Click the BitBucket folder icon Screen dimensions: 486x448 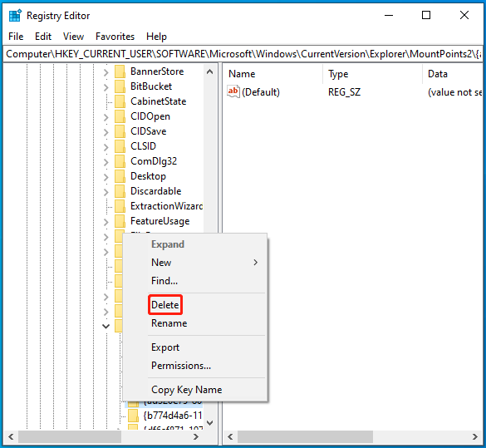(x=120, y=86)
